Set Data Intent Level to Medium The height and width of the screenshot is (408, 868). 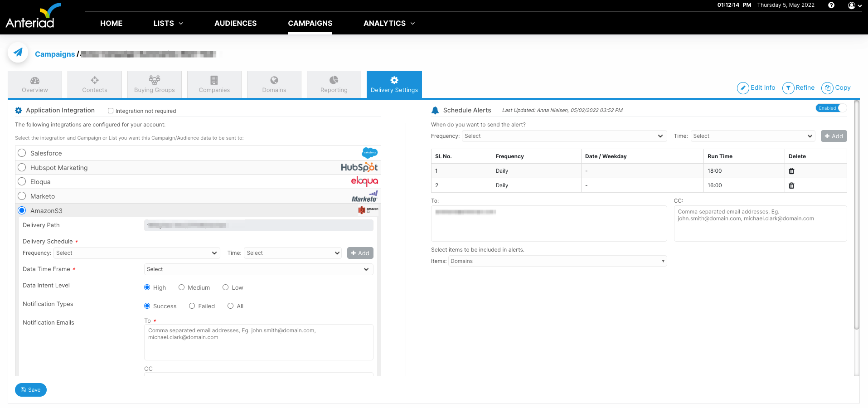coord(181,287)
